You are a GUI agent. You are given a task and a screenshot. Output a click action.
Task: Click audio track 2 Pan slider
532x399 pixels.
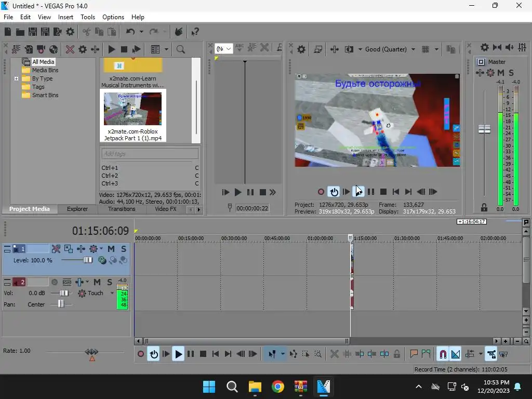[x=61, y=303]
